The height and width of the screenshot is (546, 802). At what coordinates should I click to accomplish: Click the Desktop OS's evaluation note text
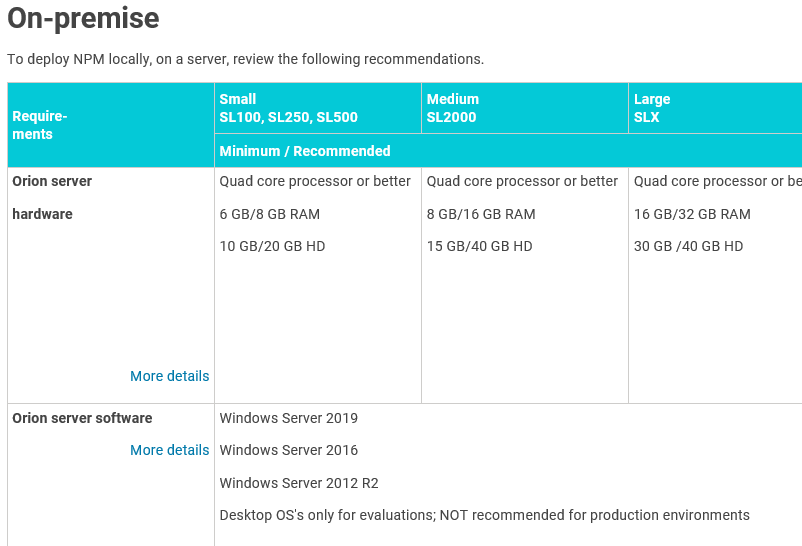pos(484,515)
